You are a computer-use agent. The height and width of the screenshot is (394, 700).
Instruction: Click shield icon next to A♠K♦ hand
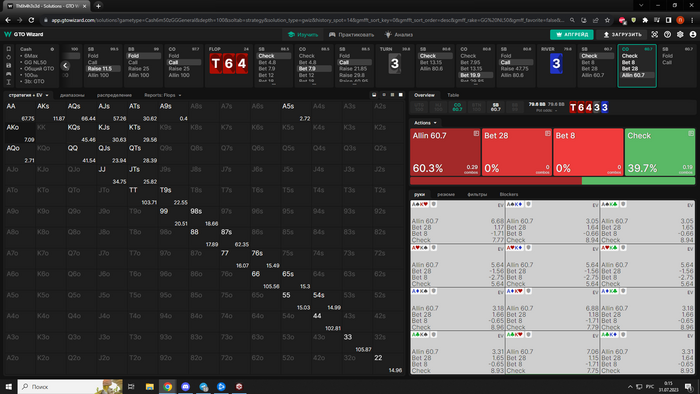(528, 204)
